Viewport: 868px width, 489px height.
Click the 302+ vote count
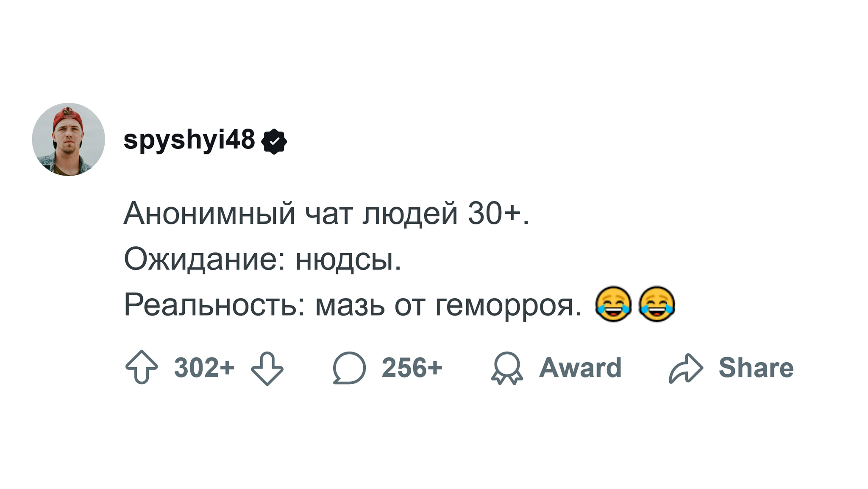point(204,368)
